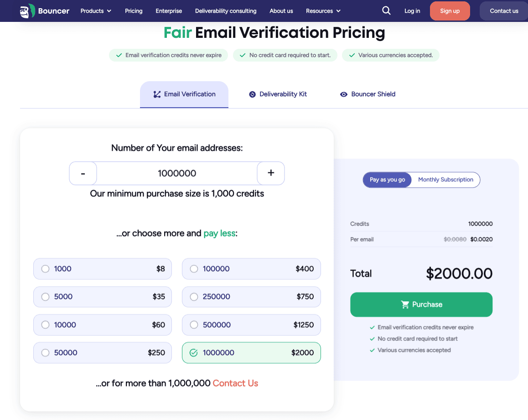Open the search
Image resolution: width=528 pixels, height=420 pixels.
click(x=386, y=10)
